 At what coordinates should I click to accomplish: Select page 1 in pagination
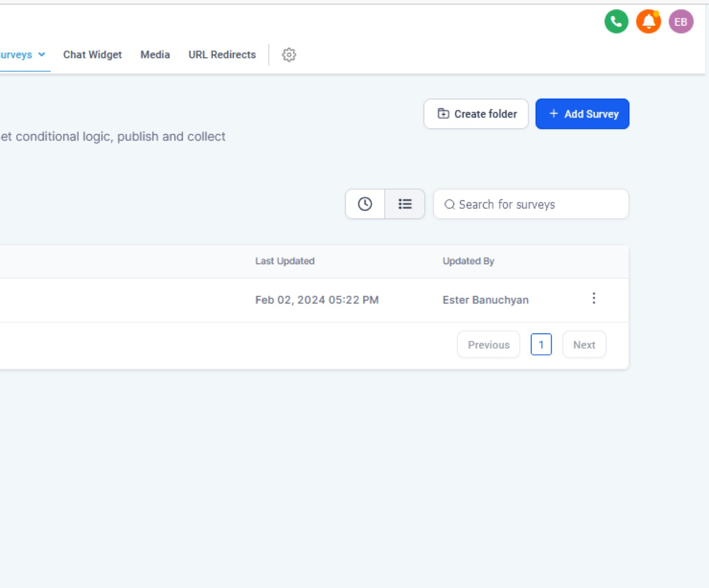(x=541, y=344)
